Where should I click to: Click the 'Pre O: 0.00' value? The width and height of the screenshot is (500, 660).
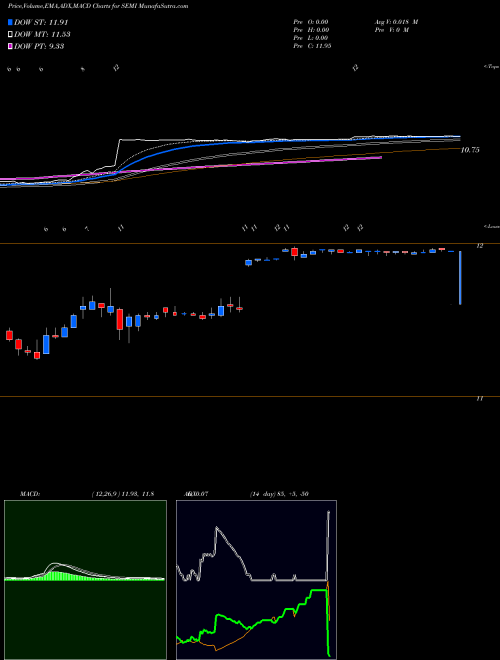[x=311, y=22]
